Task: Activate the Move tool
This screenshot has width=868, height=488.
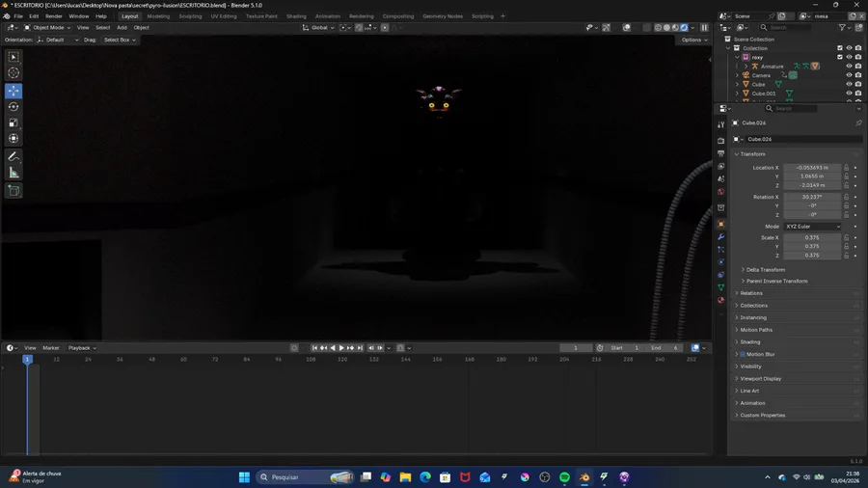Action: point(14,91)
